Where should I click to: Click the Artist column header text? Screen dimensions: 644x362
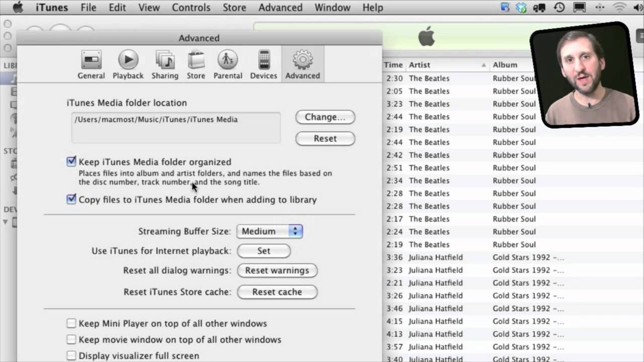(x=420, y=65)
